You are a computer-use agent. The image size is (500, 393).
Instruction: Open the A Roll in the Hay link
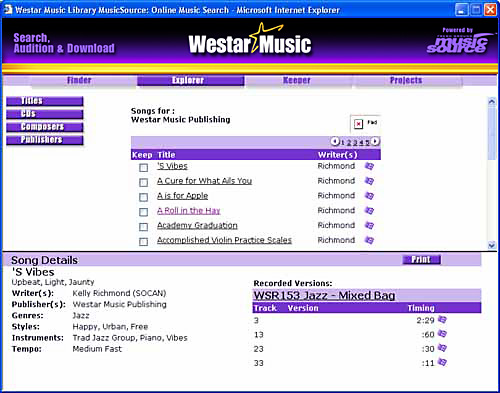click(x=189, y=210)
